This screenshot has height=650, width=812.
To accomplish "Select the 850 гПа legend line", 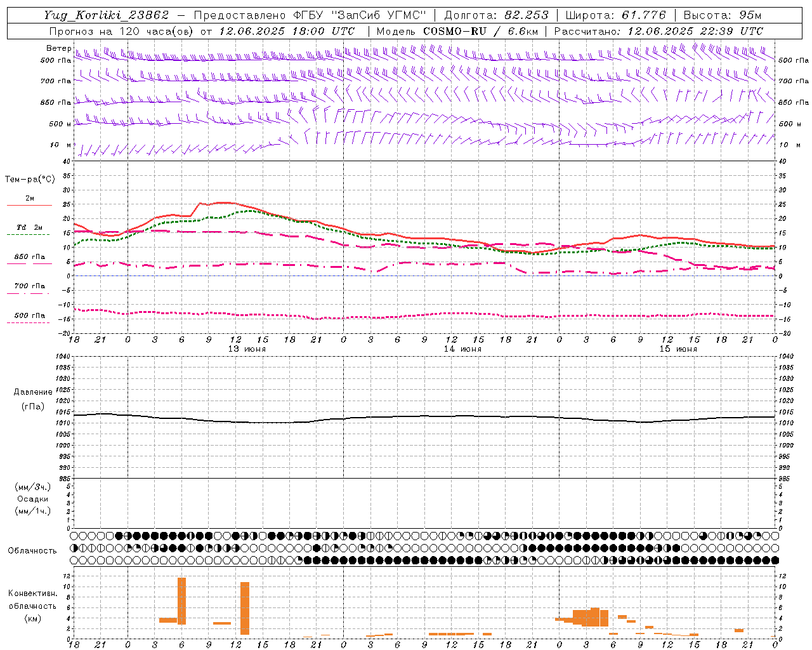I will [29, 264].
